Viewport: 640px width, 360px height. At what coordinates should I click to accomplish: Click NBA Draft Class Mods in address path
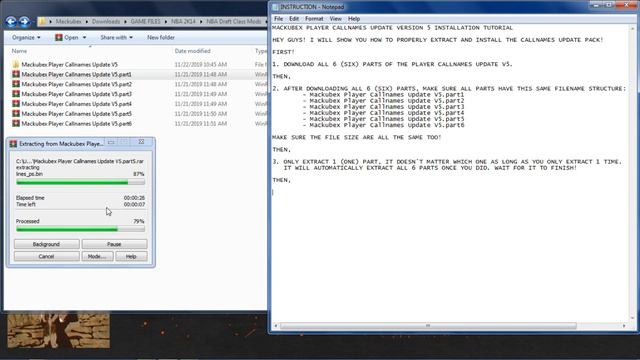click(233, 21)
